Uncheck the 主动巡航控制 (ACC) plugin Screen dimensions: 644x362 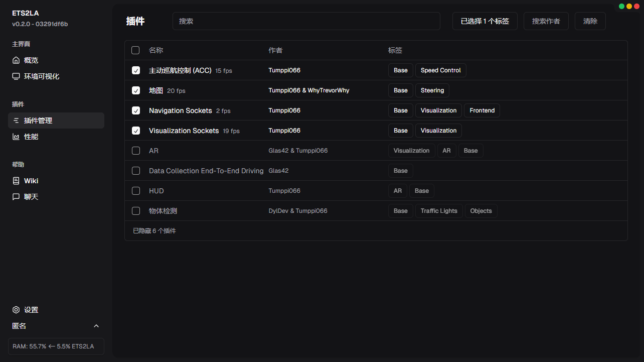[x=136, y=70]
